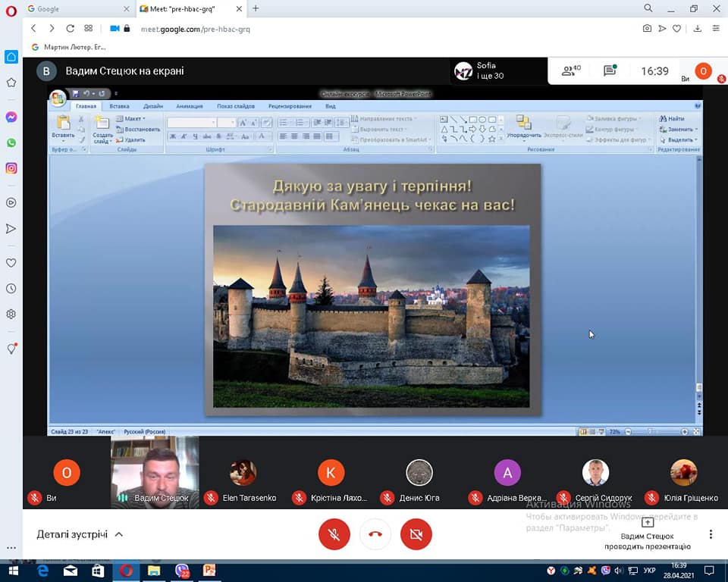Viewport: 728px width, 582px height.
Task: Expand the Деталі зустрічі panel
Action: pos(80,534)
